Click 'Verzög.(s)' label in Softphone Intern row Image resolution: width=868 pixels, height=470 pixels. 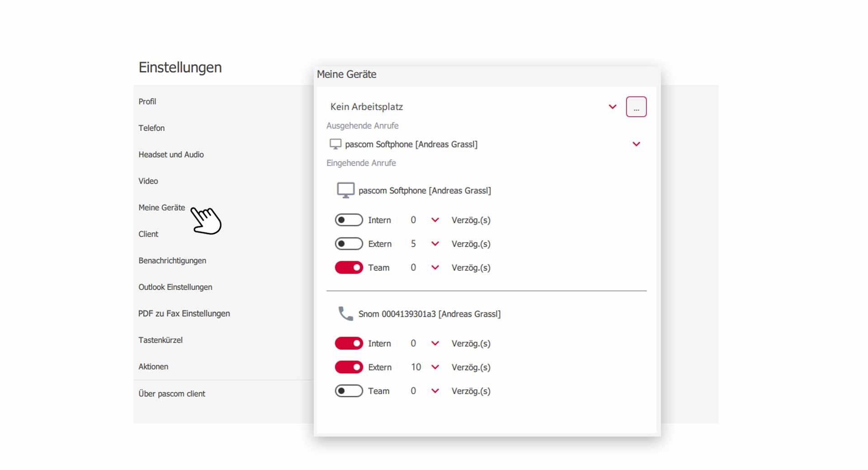471,221
